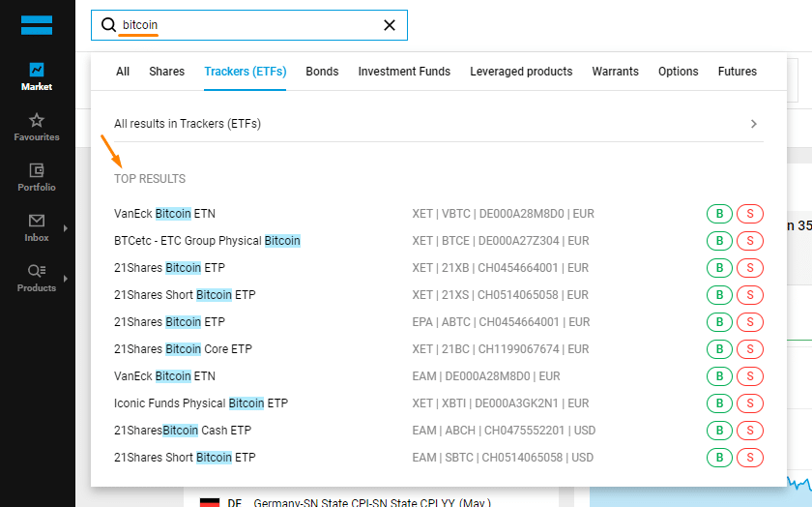Open 21Shares Short Bitcoin ETP XET 21XS

tap(185, 294)
